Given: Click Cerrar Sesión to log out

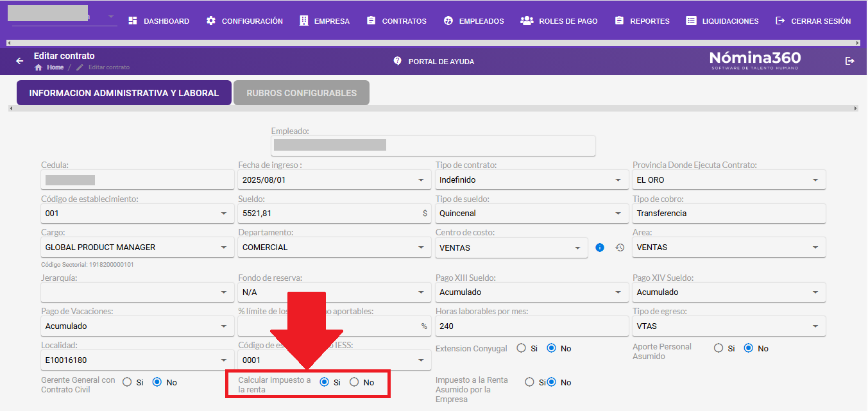Looking at the screenshot, I should (813, 21).
